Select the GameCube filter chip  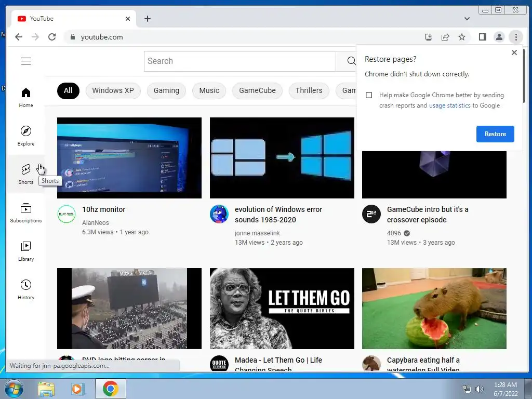point(257,91)
